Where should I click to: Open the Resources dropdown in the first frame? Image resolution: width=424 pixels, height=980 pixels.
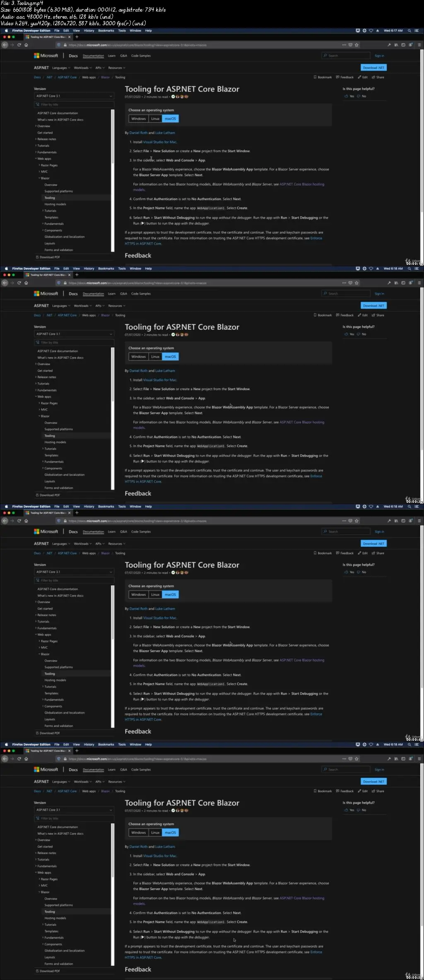coord(117,68)
